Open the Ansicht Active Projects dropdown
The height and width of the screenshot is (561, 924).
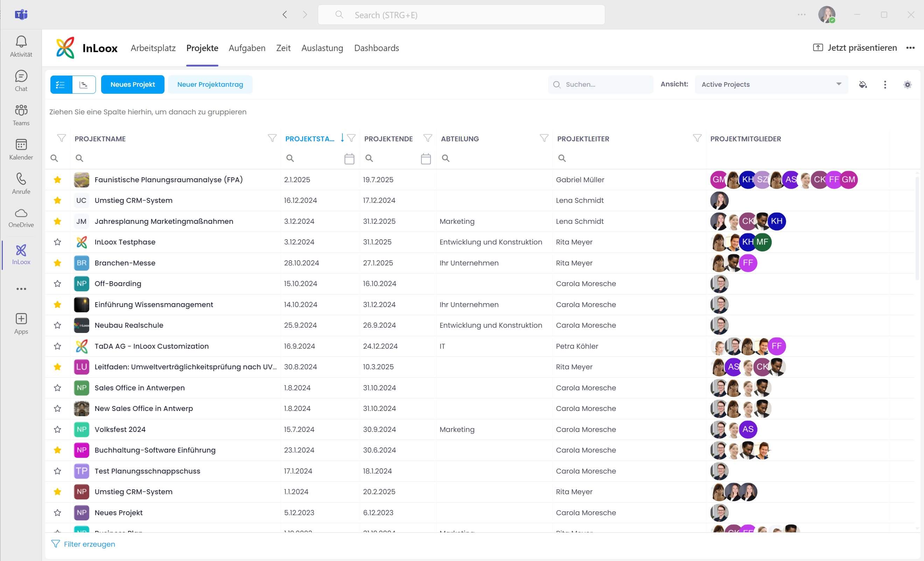(771, 84)
